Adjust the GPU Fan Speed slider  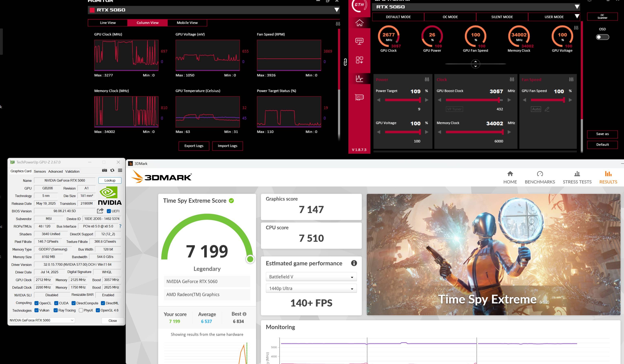(x=548, y=100)
